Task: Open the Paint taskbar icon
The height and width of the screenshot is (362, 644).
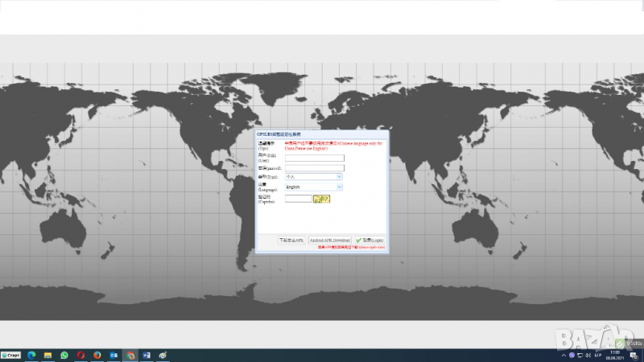Action: pos(163,355)
